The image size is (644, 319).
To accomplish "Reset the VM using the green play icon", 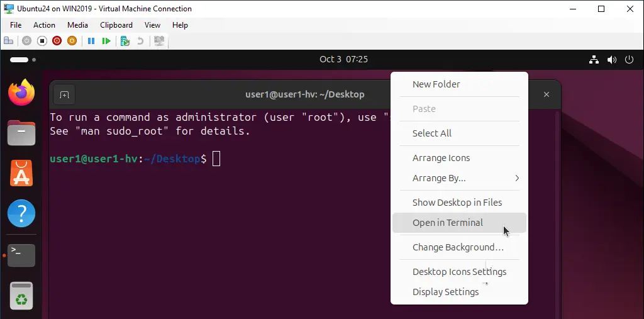I will [x=106, y=41].
